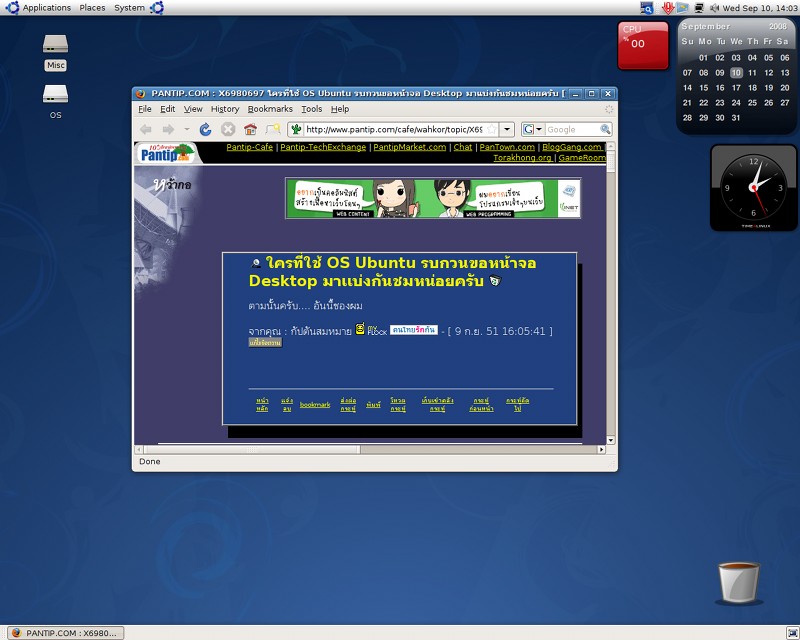
Task: Follow the Pantip-Cafe link
Action: click(249, 147)
